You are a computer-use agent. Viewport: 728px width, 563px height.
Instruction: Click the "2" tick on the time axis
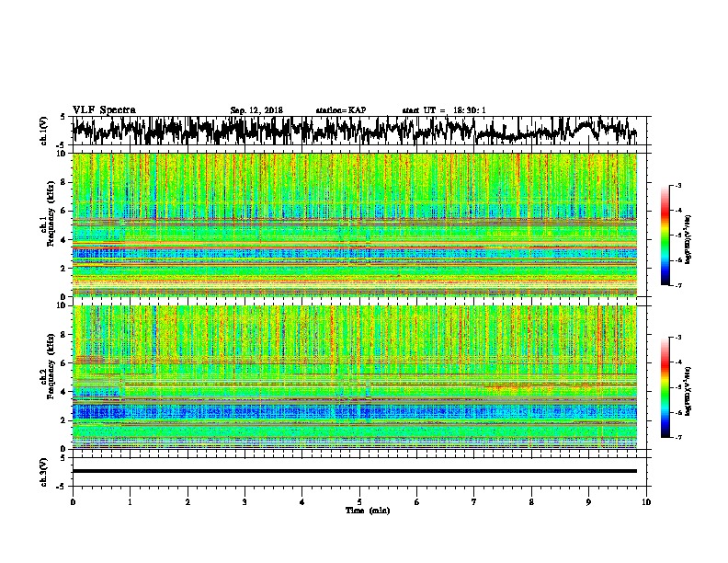(x=188, y=502)
